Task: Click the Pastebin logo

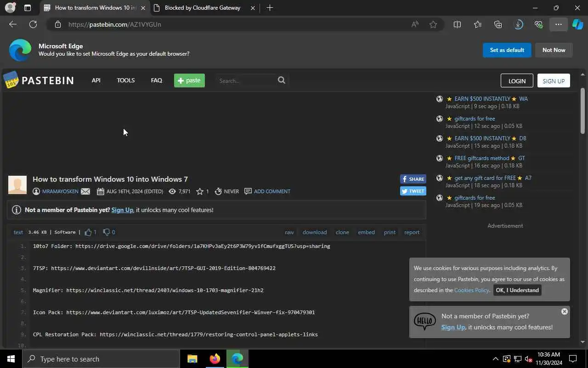Action: [39, 80]
